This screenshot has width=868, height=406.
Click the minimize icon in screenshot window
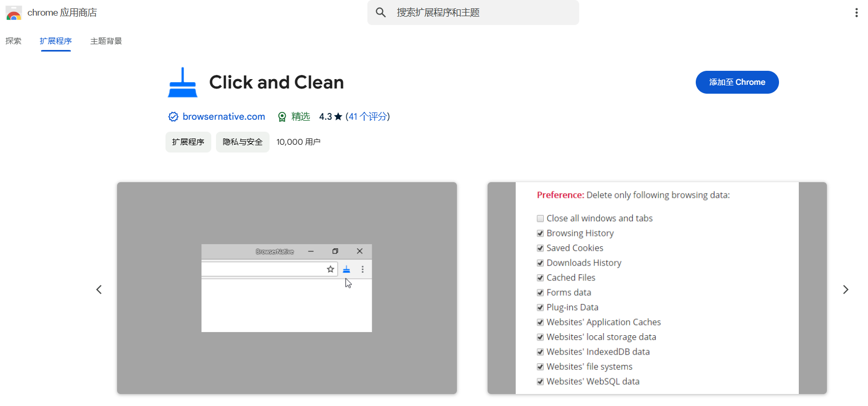click(311, 251)
